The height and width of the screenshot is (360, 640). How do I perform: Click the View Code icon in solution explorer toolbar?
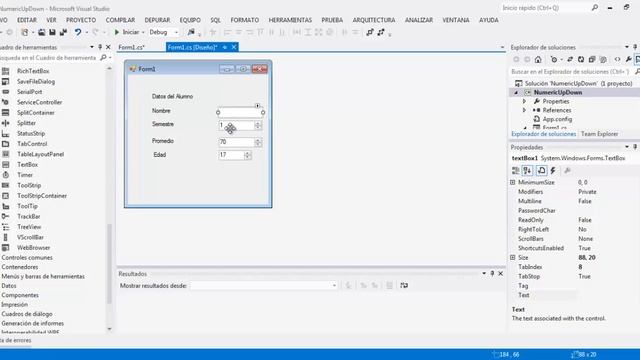(x=617, y=60)
